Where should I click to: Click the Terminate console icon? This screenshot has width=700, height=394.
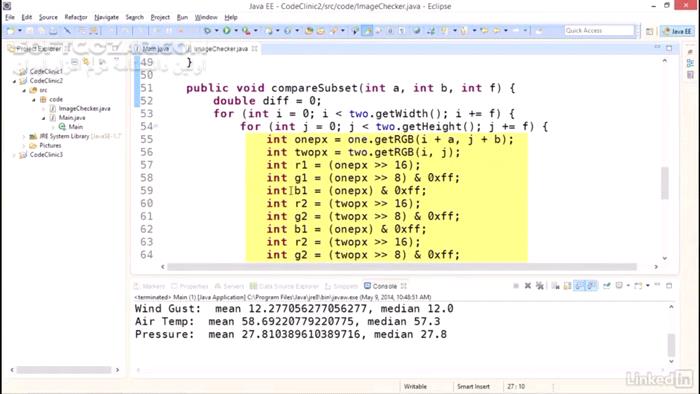click(x=516, y=286)
